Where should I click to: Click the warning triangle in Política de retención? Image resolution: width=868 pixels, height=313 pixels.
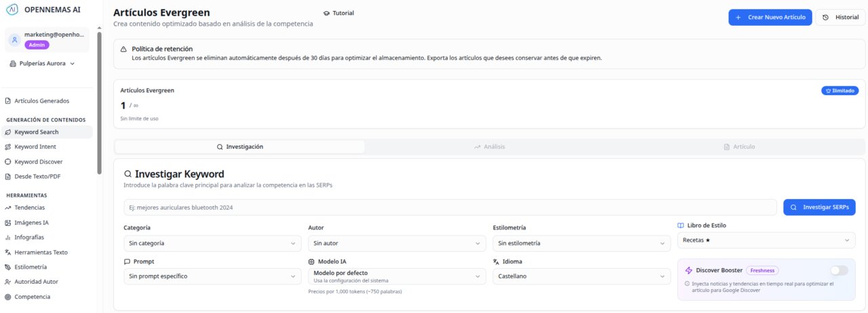coord(123,49)
